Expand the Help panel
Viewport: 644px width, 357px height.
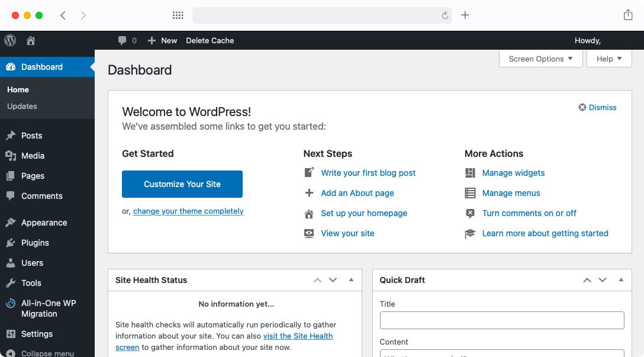pos(608,59)
